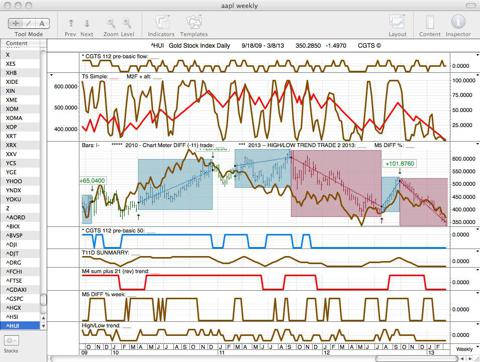Open the Templates toolbar icon
The height and width of the screenshot is (362, 480).
pos(194,23)
